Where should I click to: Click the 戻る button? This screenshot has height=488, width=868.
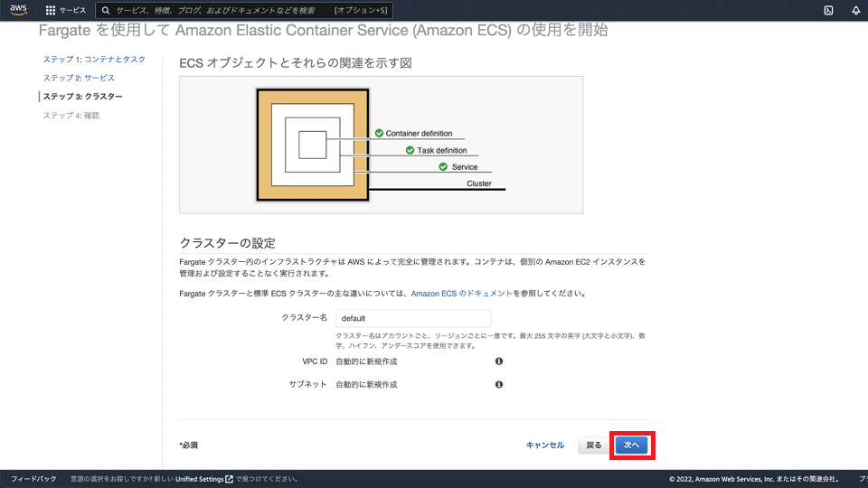coord(593,446)
